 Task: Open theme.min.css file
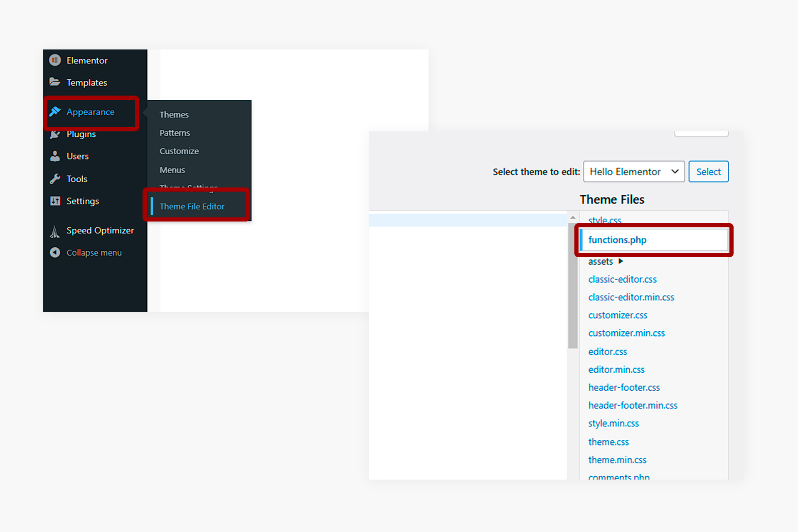point(617,460)
